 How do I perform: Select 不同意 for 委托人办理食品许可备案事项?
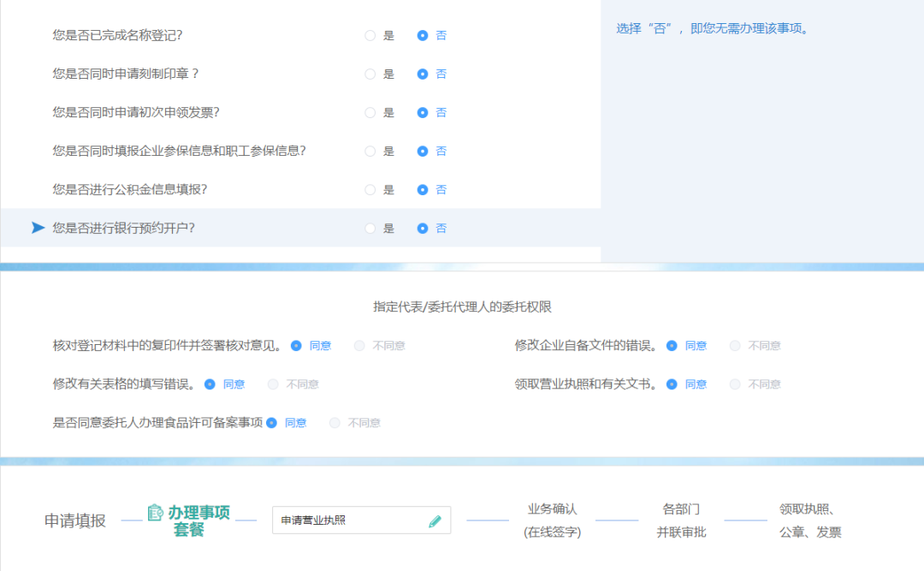point(334,422)
